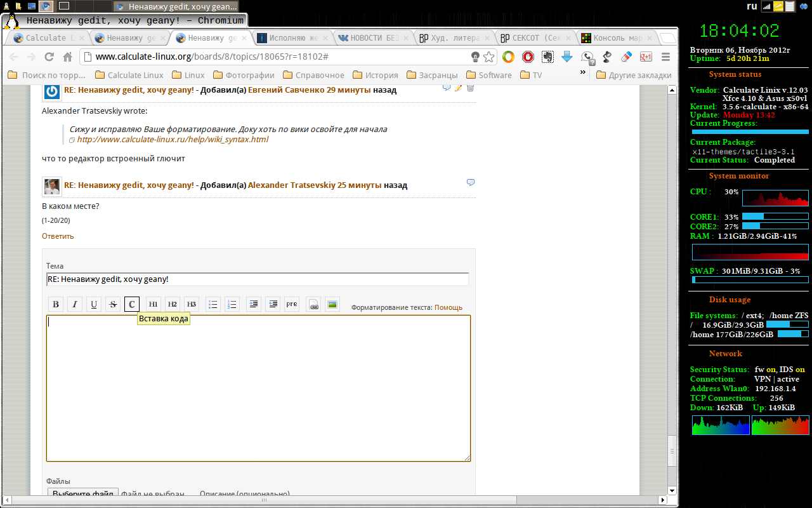Click inside the large message text area
The width and height of the screenshot is (812, 508).
[259, 388]
